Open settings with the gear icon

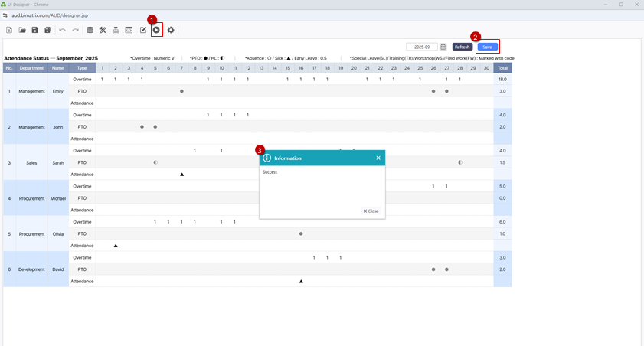point(171,30)
